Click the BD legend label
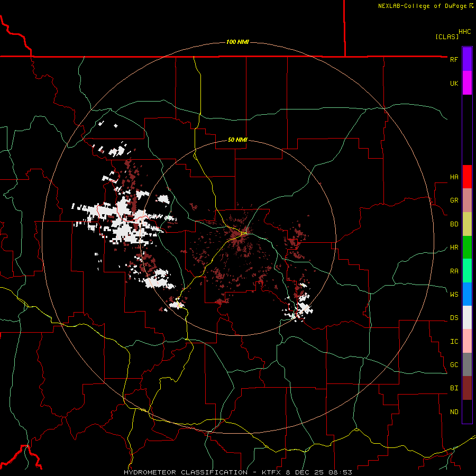The height and width of the screenshot is (476, 476). [x=454, y=224]
